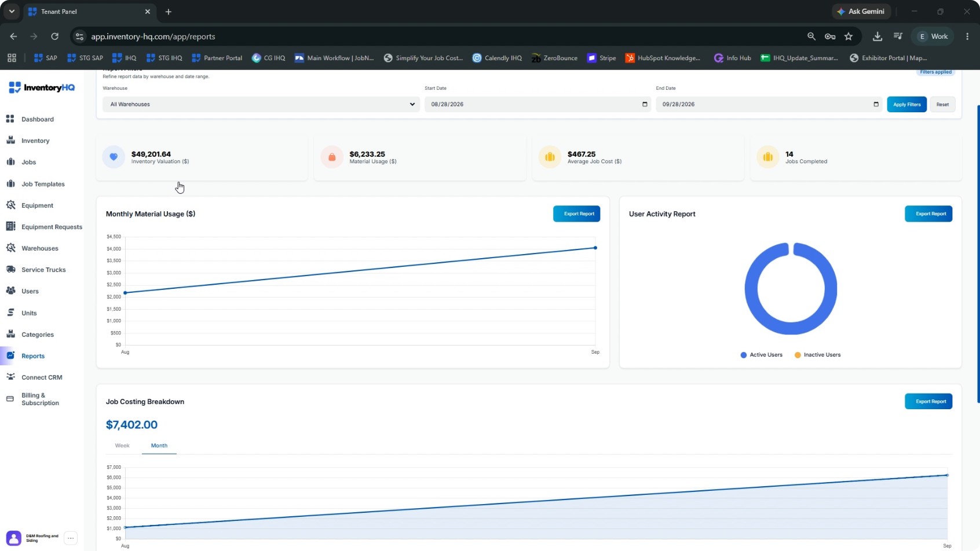
Task: Click the browser zoom magnifier icon
Action: (x=811, y=36)
